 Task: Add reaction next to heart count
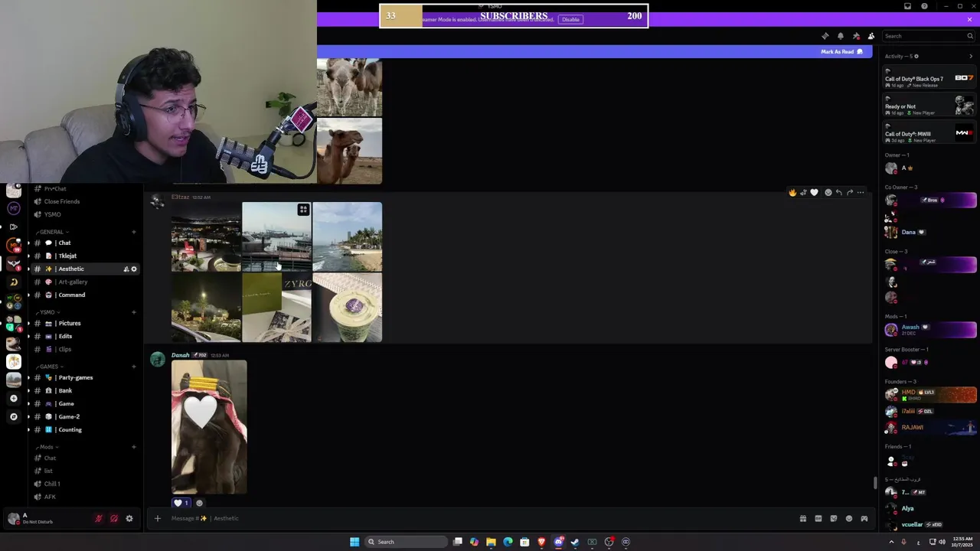(200, 503)
